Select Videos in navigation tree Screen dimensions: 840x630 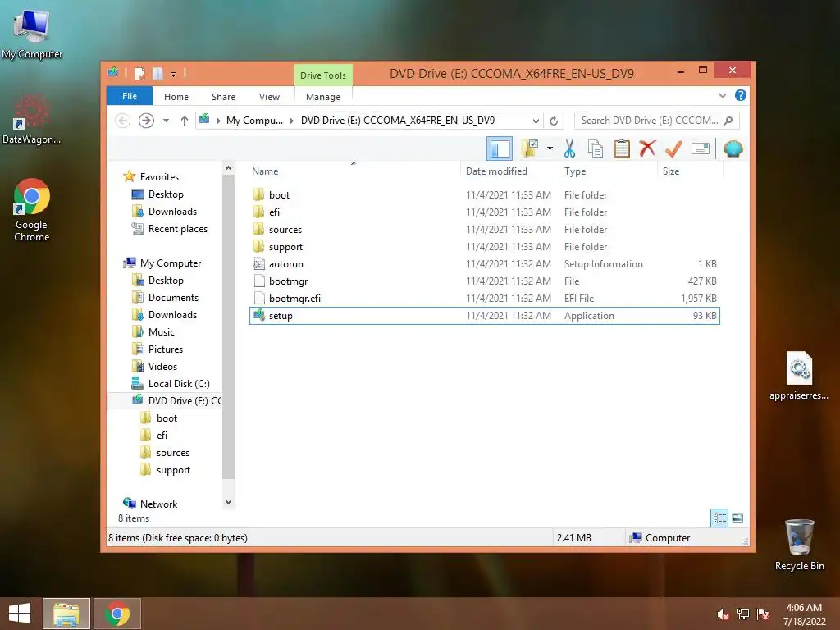pyautogui.click(x=162, y=367)
